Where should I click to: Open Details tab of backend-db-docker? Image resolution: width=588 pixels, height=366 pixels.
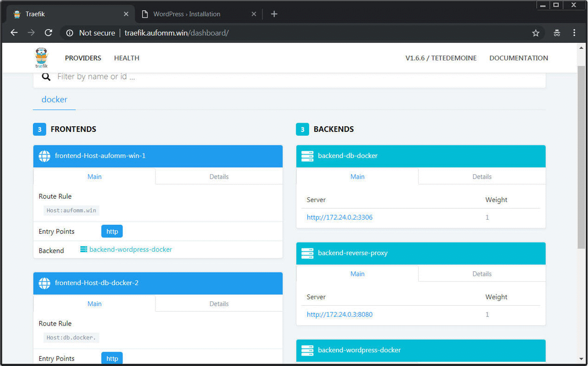(482, 176)
